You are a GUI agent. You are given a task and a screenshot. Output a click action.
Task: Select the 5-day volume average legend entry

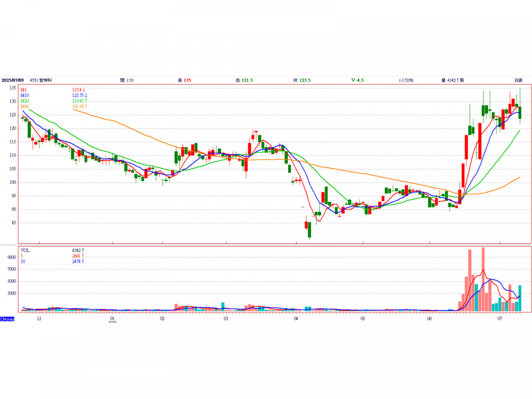click(22, 256)
